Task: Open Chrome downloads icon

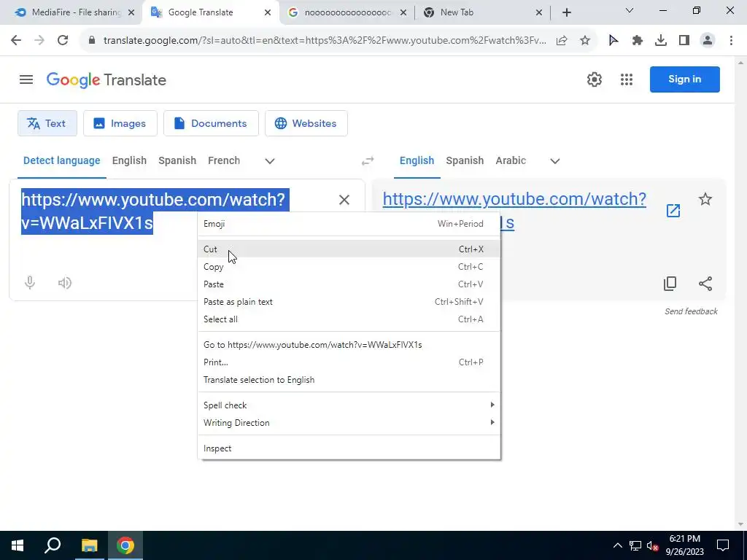Action: click(660, 41)
